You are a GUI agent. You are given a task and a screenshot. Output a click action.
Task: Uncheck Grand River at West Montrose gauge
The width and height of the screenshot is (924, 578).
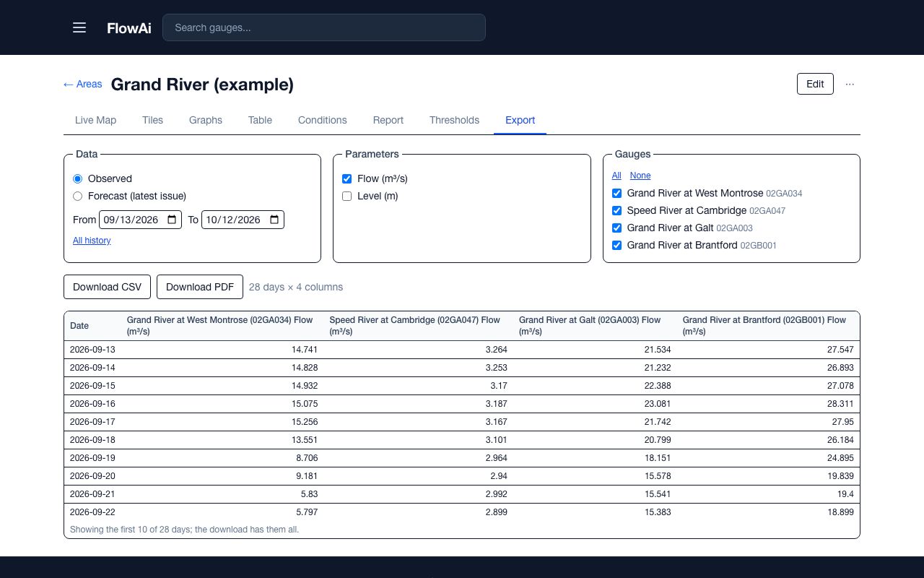617,193
